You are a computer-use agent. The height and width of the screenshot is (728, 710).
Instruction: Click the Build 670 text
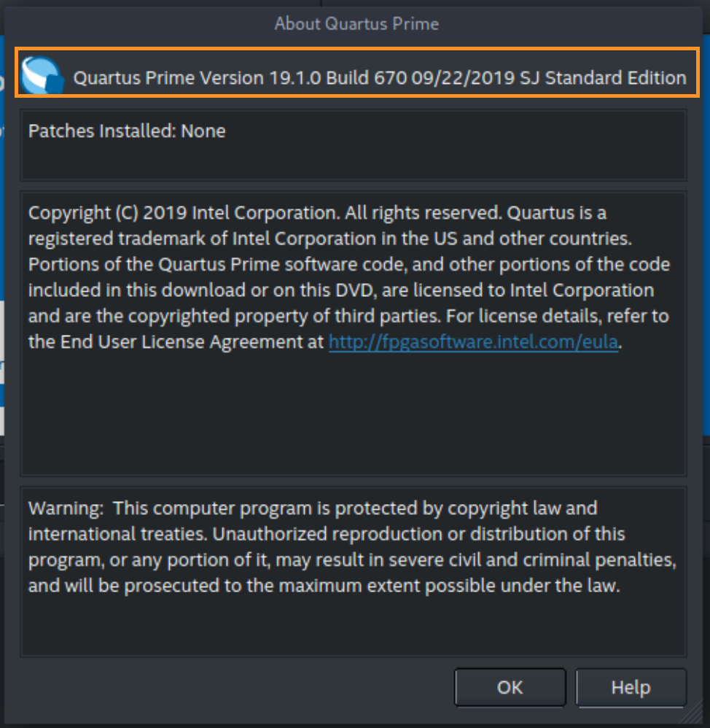click(x=366, y=78)
